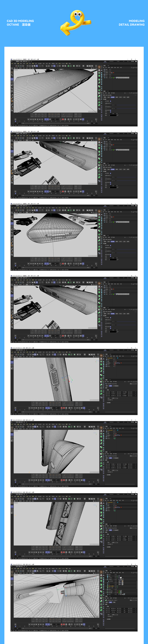Click P.X field 11.2081 cm in fifth window

point(113,392)
